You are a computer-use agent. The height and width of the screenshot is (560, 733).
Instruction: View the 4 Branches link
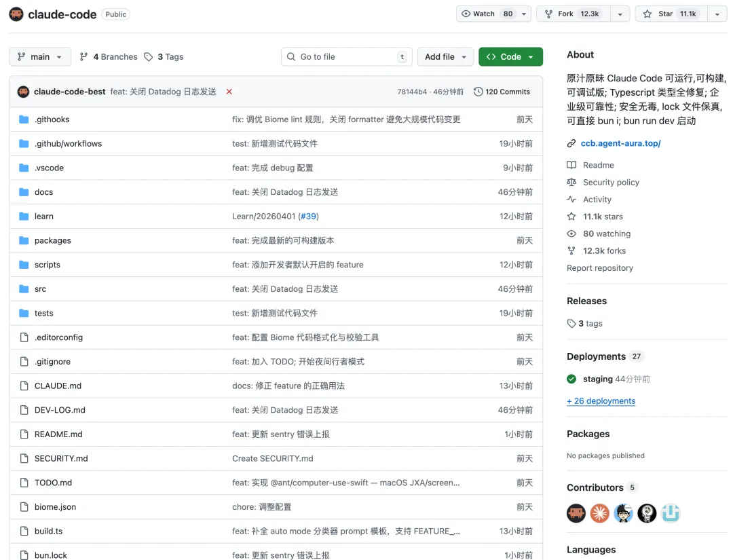[x=109, y=56]
